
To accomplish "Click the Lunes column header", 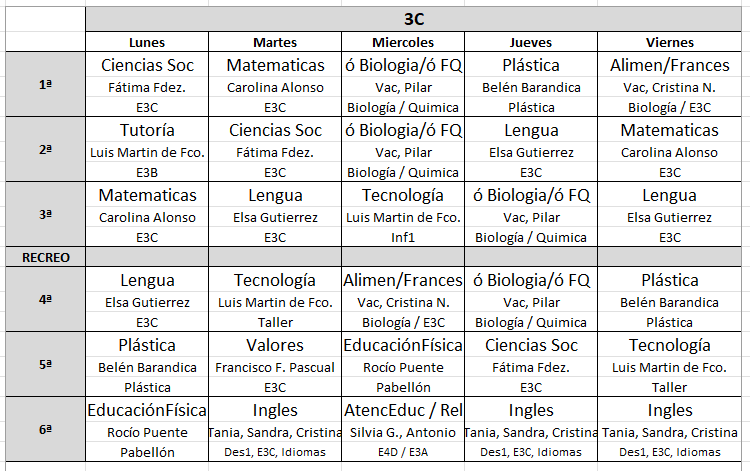I will (147, 43).
